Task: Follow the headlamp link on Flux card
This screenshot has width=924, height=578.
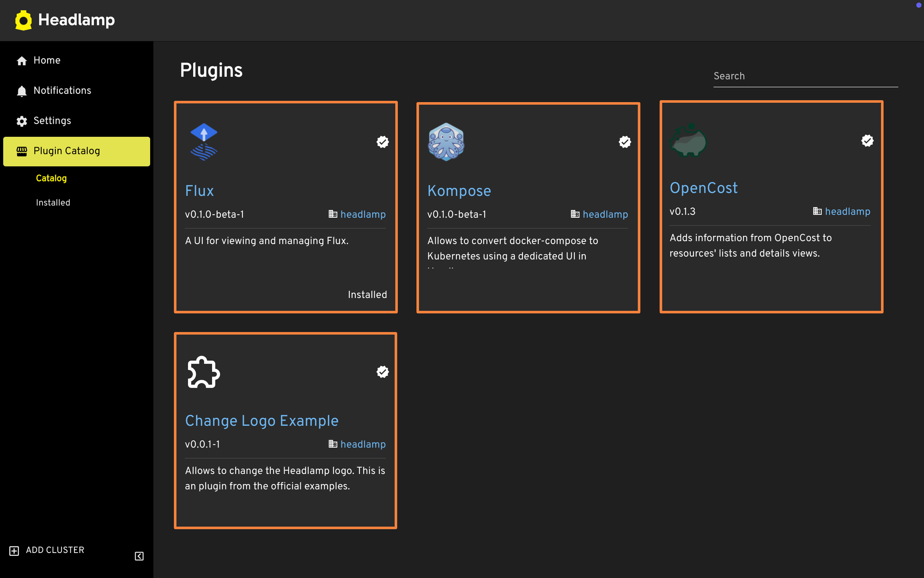Action: click(363, 215)
